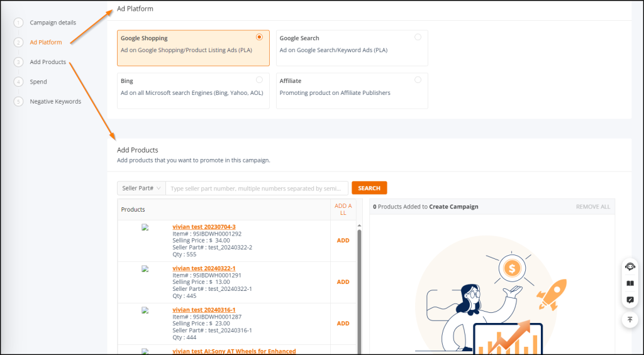The image size is (644, 355).
Task: Go to Campaign details step
Action: pyautogui.click(x=53, y=23)
